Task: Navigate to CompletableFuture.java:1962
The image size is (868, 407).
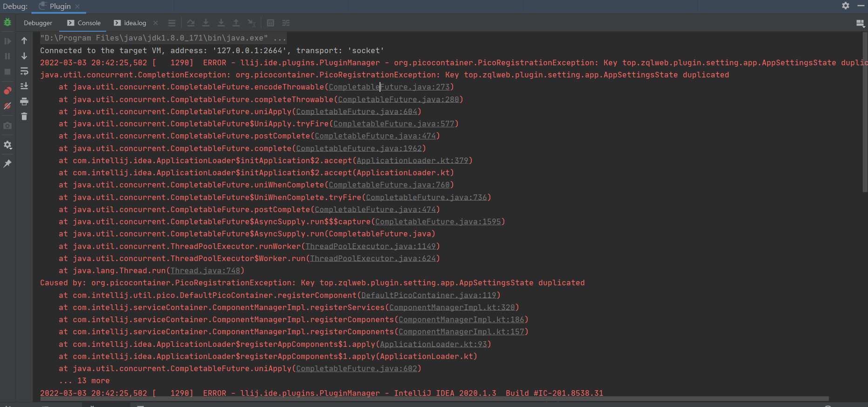Action: pos(359,148)
